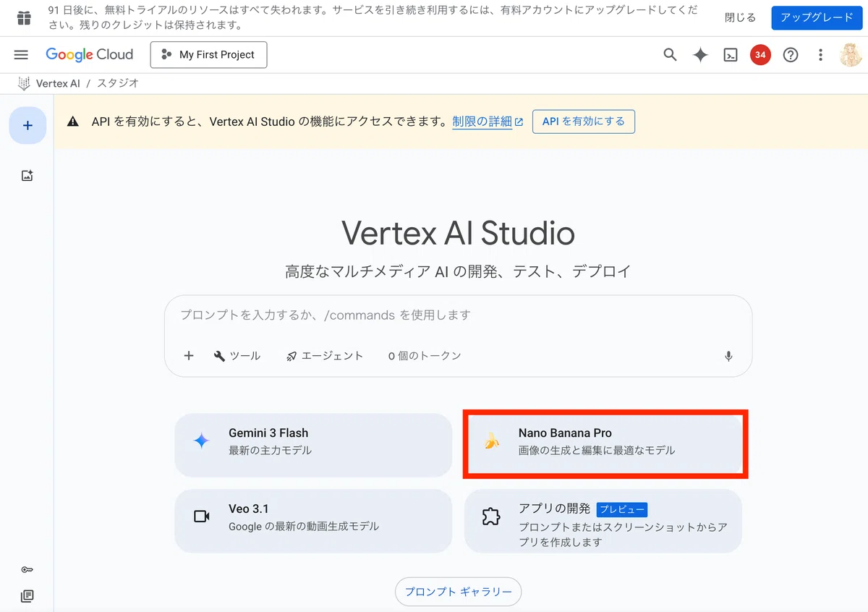Open the ツール tools menu

tap(237, 355)
